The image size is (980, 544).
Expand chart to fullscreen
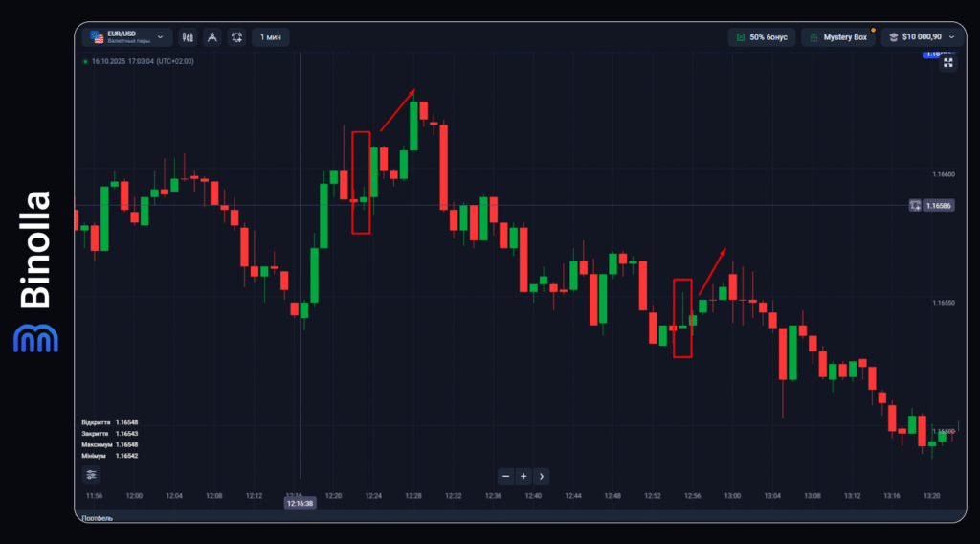click(947, 63)
